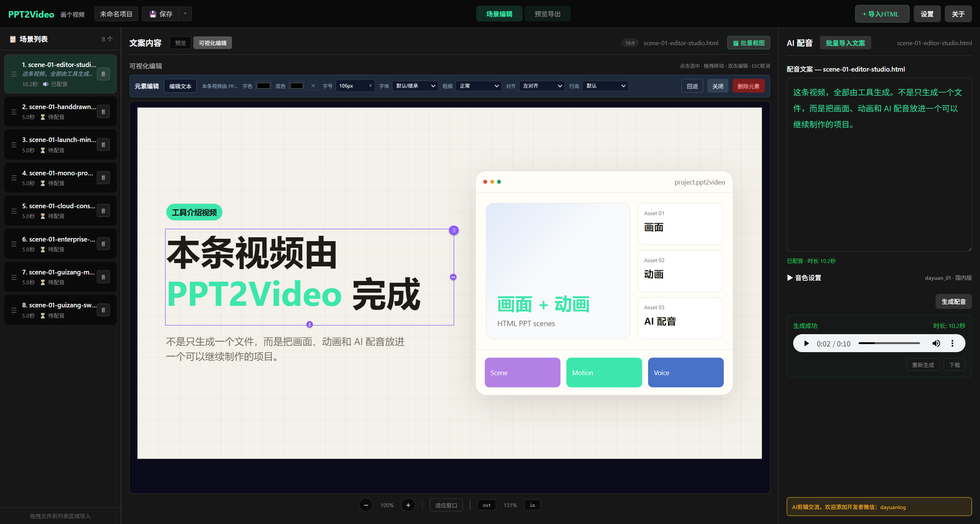This screenshot has height=524, width=980.
Task: Grab the drag handle of scene 6
Action: coord(14,244)
